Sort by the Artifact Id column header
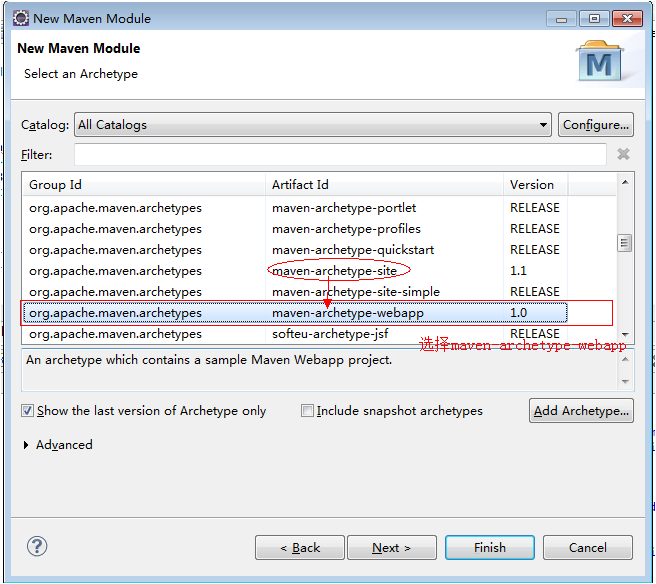The height and width of the screenshot is (584, 656). (384, 184)
